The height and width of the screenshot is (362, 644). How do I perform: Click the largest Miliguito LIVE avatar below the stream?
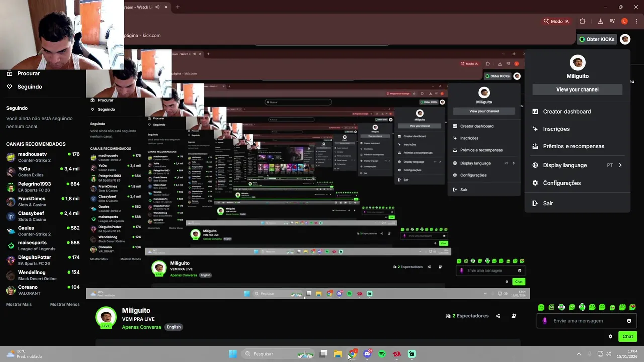(x=106, y=318)
